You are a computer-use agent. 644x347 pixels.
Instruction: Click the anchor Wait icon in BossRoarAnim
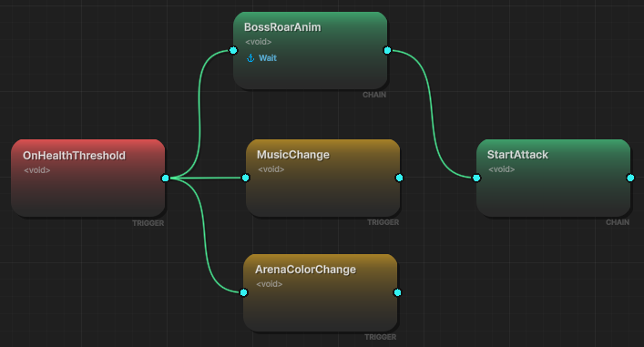click(x=250, y=58)
